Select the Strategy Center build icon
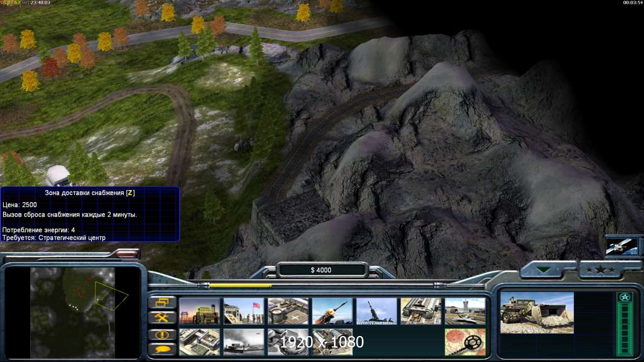 click(199, 342)
